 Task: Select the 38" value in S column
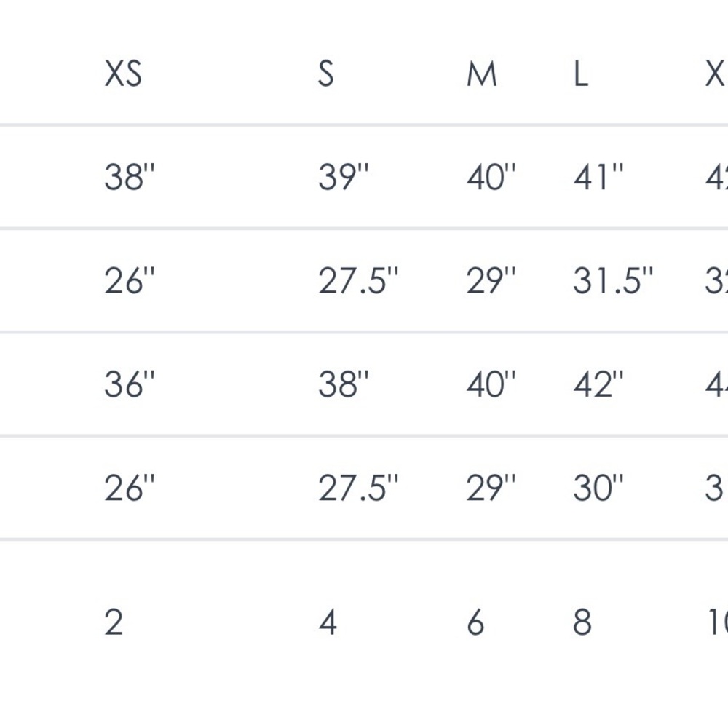343,384
